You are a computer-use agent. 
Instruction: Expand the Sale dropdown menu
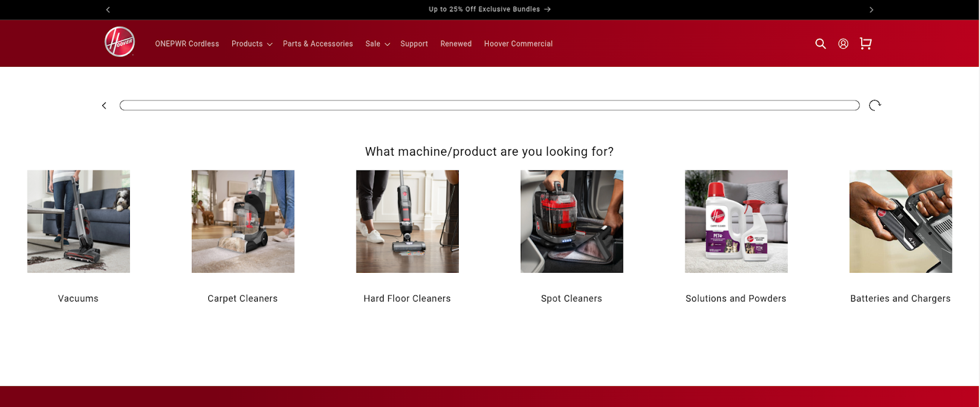pos(377,44)
